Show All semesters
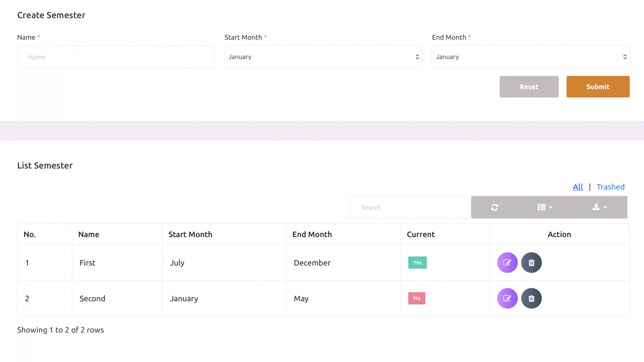This screenshot has width=644, height=362. 578,187
